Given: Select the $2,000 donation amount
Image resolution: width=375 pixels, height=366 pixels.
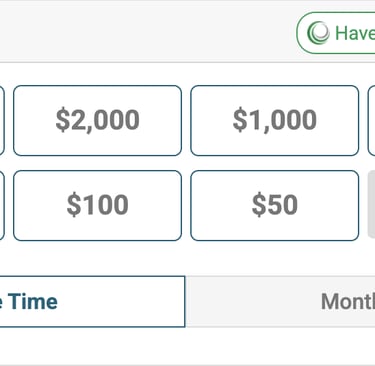Looking at the screenshot, I should coord(97,120).
